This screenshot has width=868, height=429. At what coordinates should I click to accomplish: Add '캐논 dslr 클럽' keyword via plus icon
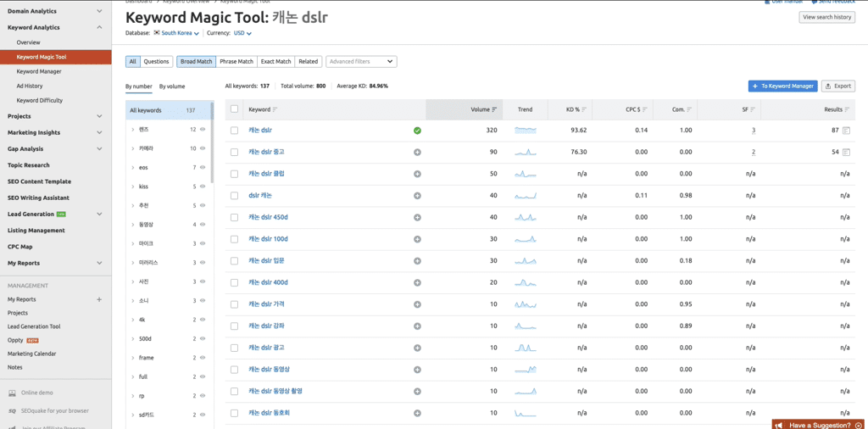(x=417, y=174)
